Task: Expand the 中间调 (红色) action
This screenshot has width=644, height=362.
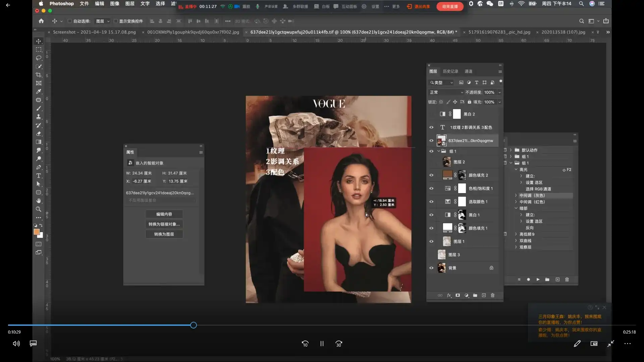Action: [x=516, y=202]
